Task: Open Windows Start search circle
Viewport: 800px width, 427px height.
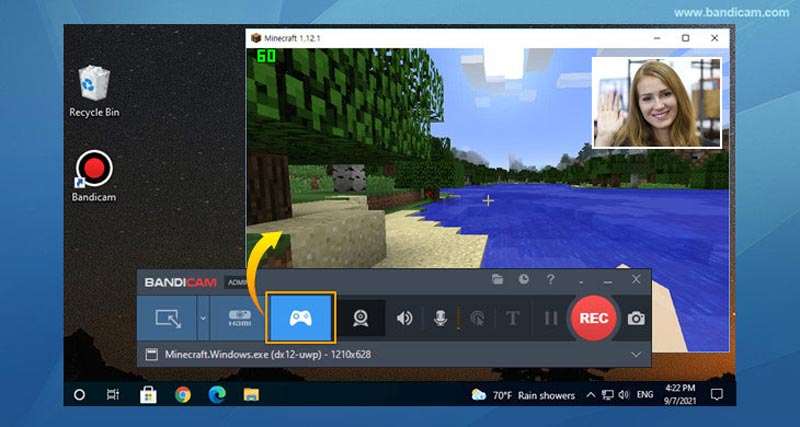Action: click(79, 394)
